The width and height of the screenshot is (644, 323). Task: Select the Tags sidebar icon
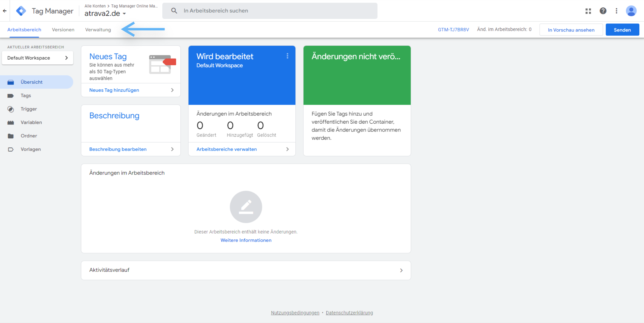(11, 95)
